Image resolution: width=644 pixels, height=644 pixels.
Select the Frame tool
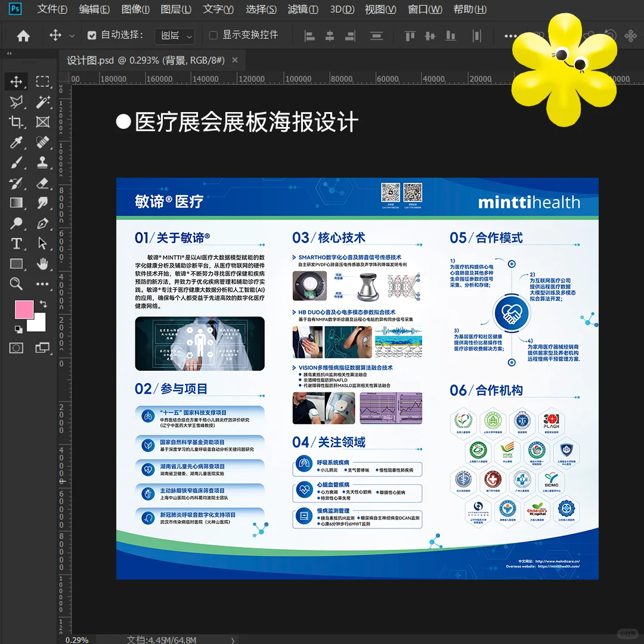[x=42, y=122]
